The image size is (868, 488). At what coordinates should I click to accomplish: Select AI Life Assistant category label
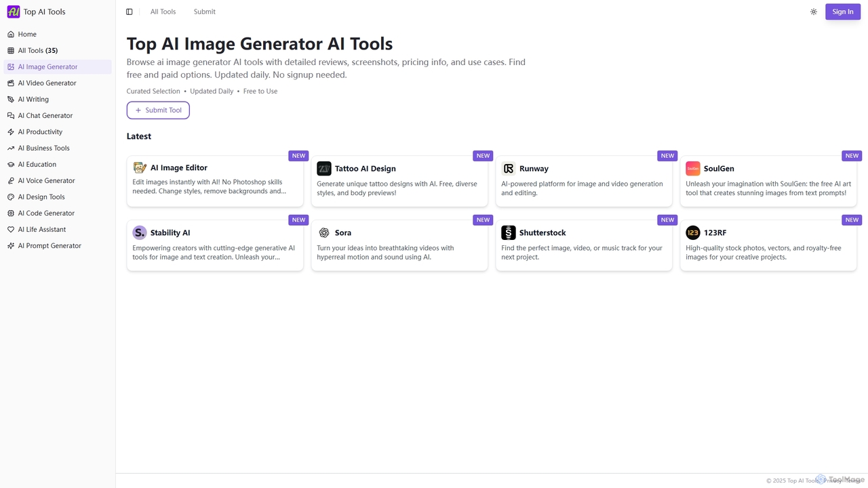click(42, 229)
